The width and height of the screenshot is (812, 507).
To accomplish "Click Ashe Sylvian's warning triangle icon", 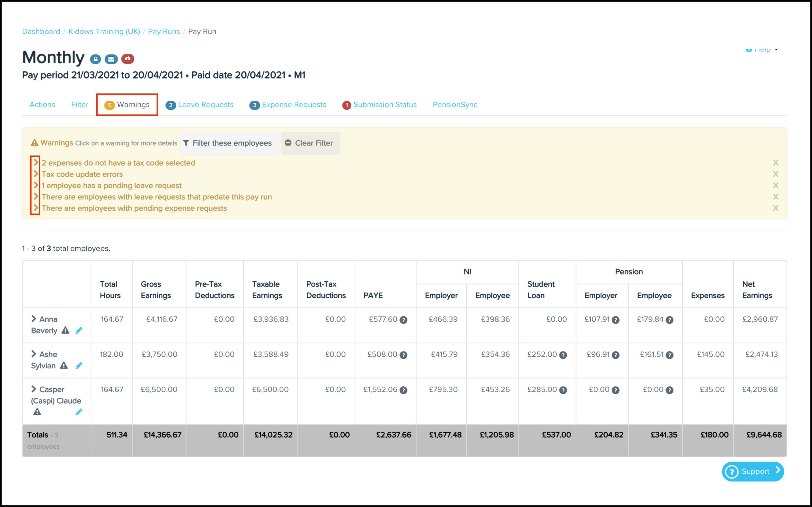I will (x=64, y=365).
